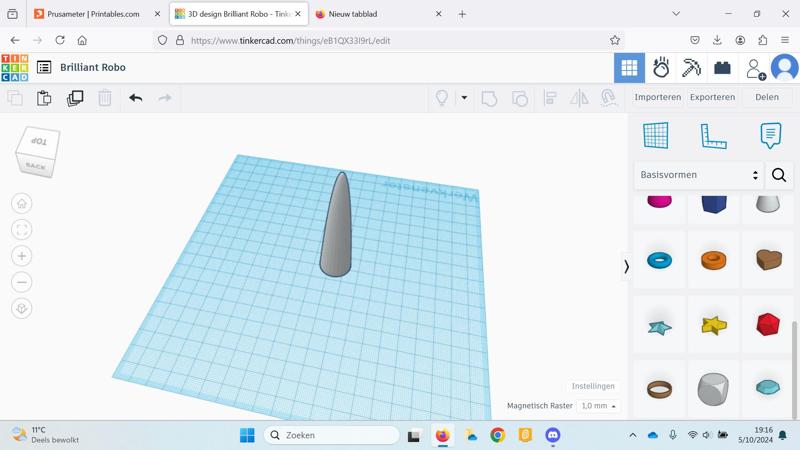Pick the brown heart shape
The width and height of the screenshot is (800, 450).
[768, 260]
